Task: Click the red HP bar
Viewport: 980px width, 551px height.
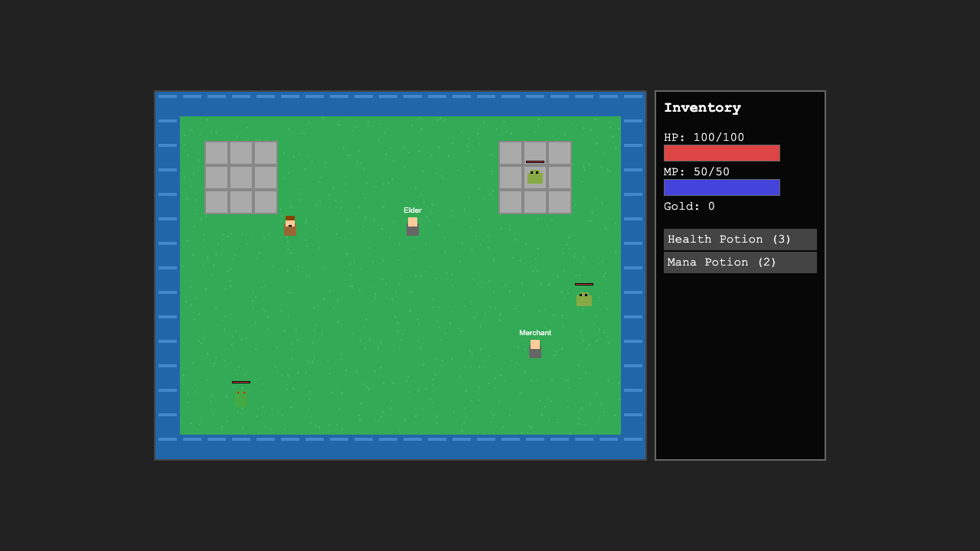Action: tap(722, 153)
